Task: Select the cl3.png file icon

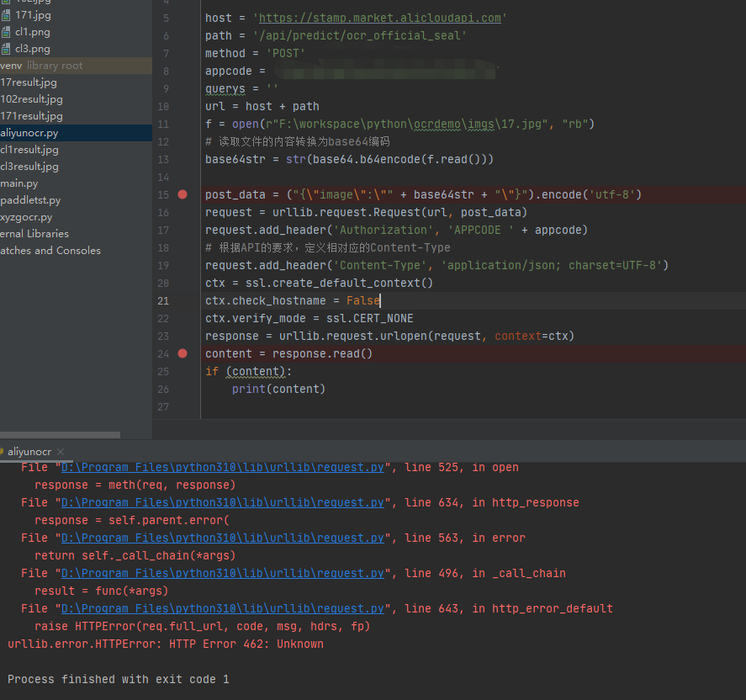Action: tap(6, 49)
